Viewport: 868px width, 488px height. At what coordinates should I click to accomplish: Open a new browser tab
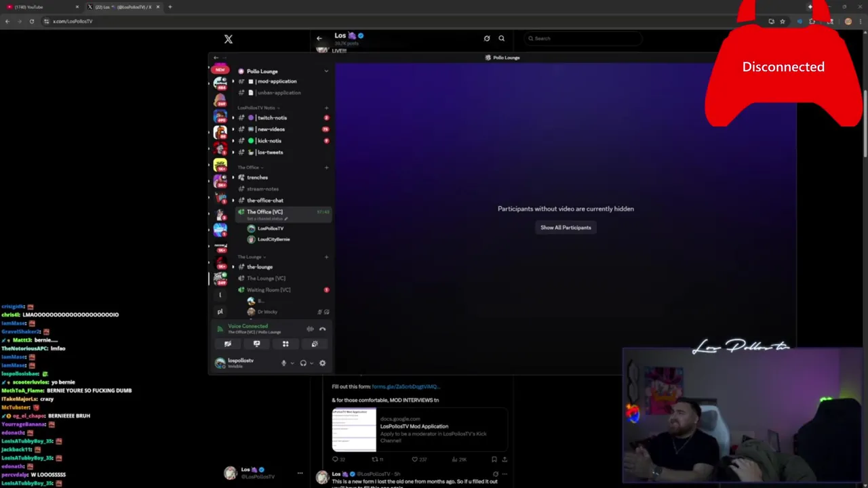170,7
